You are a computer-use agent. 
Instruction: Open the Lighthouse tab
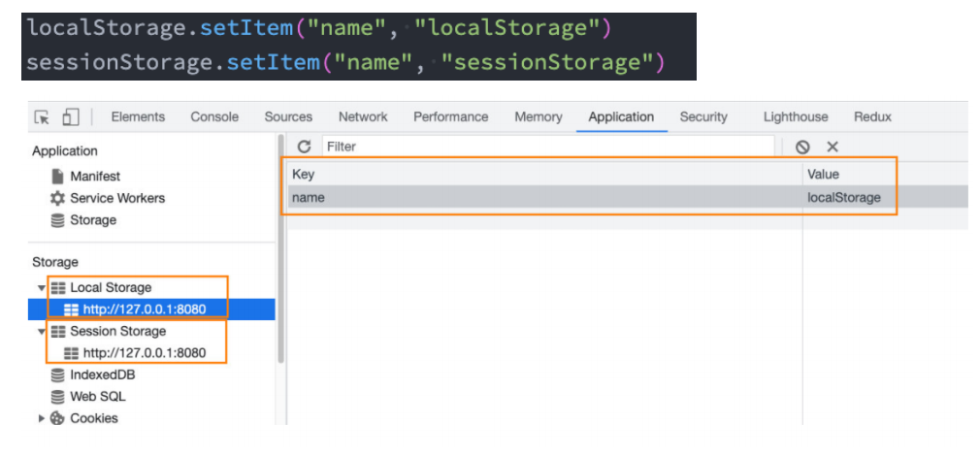point(795,116)
